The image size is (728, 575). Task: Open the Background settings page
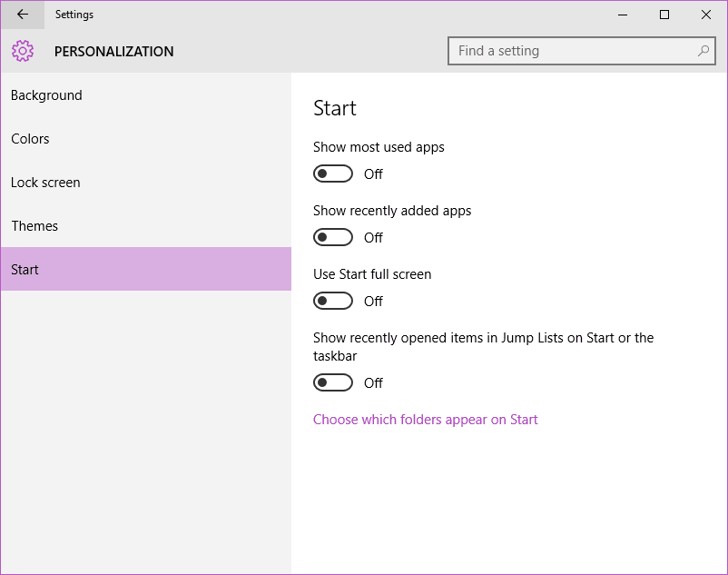(46, 95)
